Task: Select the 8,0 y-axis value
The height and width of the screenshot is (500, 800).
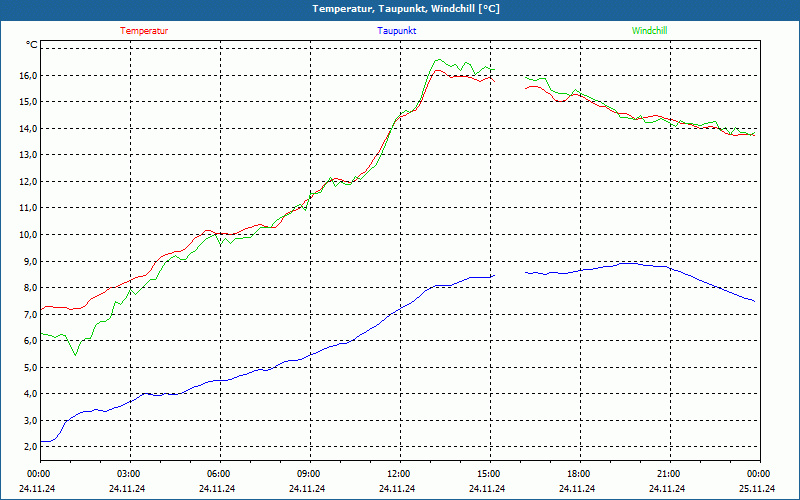Action: click(31, 288)
